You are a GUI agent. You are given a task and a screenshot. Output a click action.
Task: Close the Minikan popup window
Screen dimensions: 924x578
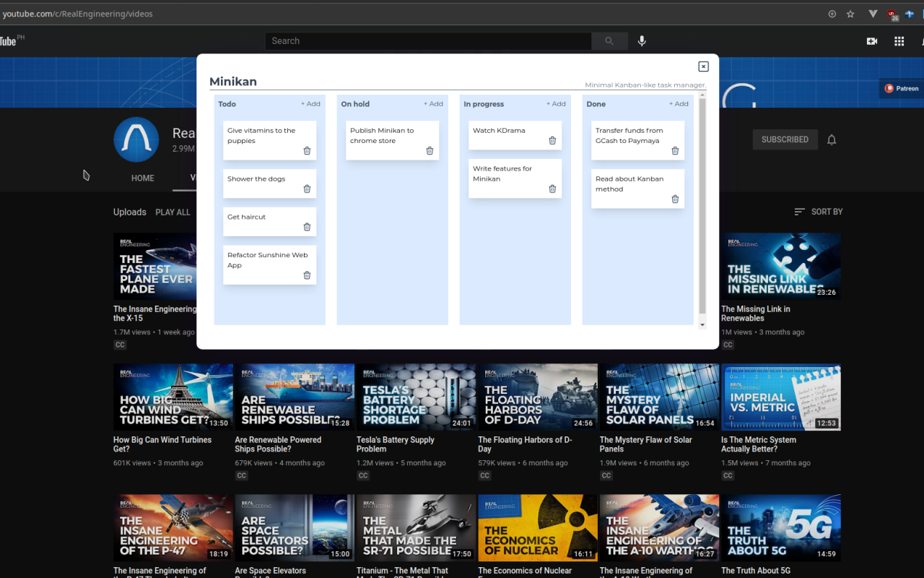point(703,66)
